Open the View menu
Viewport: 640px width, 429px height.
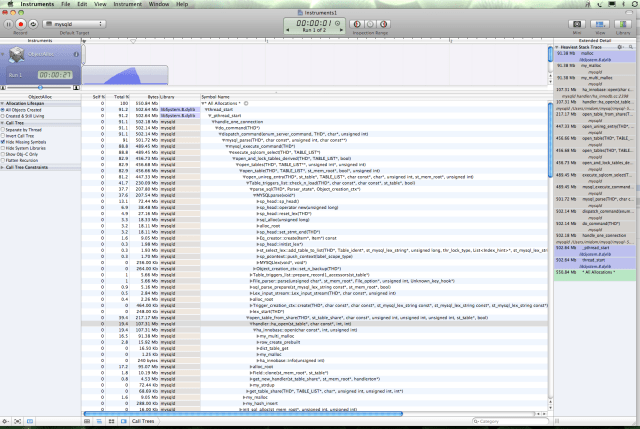pyautogui.click(x=100, y=4)
